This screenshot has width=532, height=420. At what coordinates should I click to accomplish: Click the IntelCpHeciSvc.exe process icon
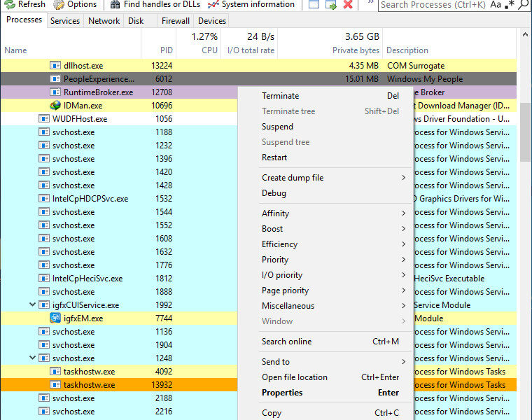pos(44,278)
